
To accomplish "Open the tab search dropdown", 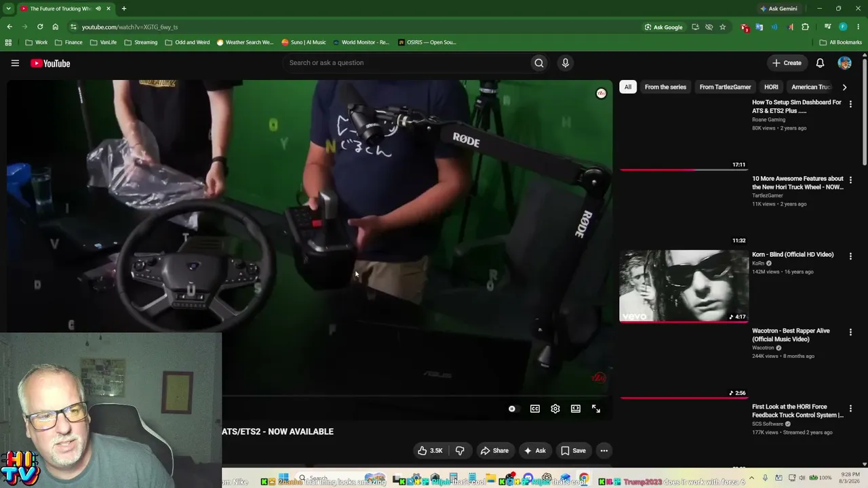I will pos(8,9).
